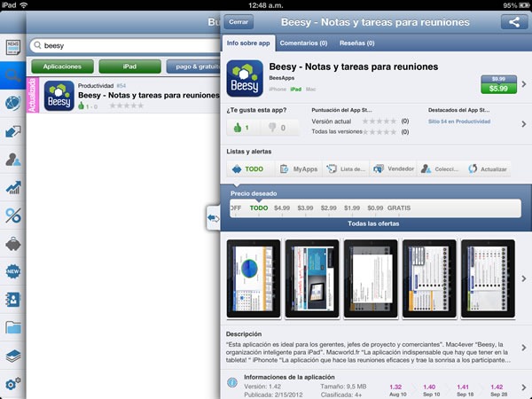Toggle the Vendedor alert button

[393, 169]
